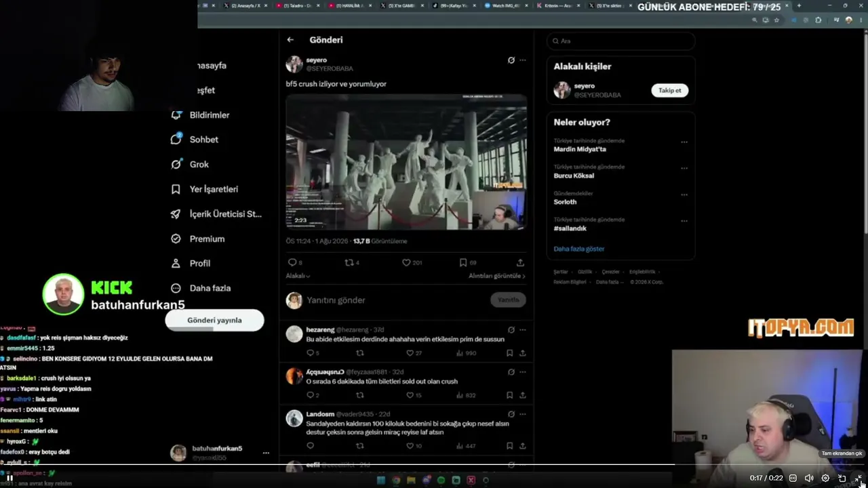Play the embedded video in seyero's post
The width and height of the screenshot is (868, 488).
tap(406, 162)
